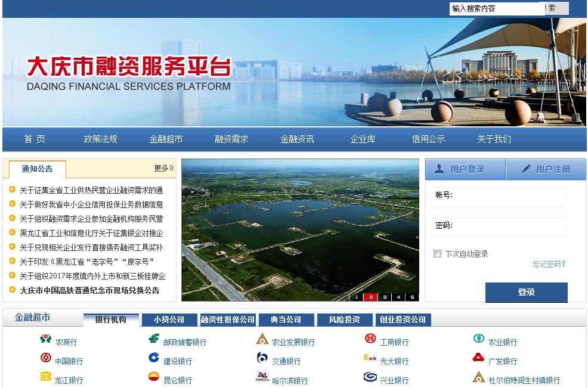The image size is (588, 388).
Task: Click the pencil icon beside 用户注册
Action: click(526, 169)
